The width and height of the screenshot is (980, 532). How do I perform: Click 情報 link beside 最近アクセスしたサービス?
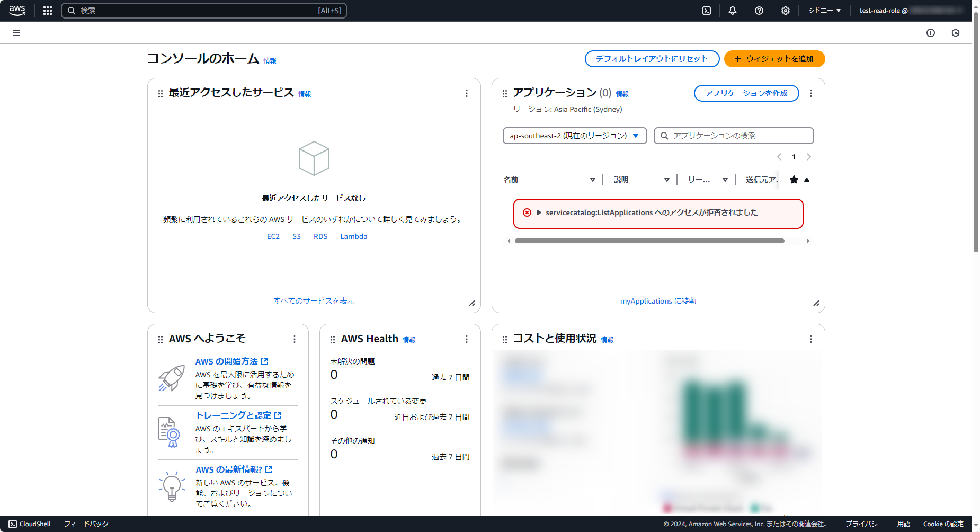click(305, 94)
